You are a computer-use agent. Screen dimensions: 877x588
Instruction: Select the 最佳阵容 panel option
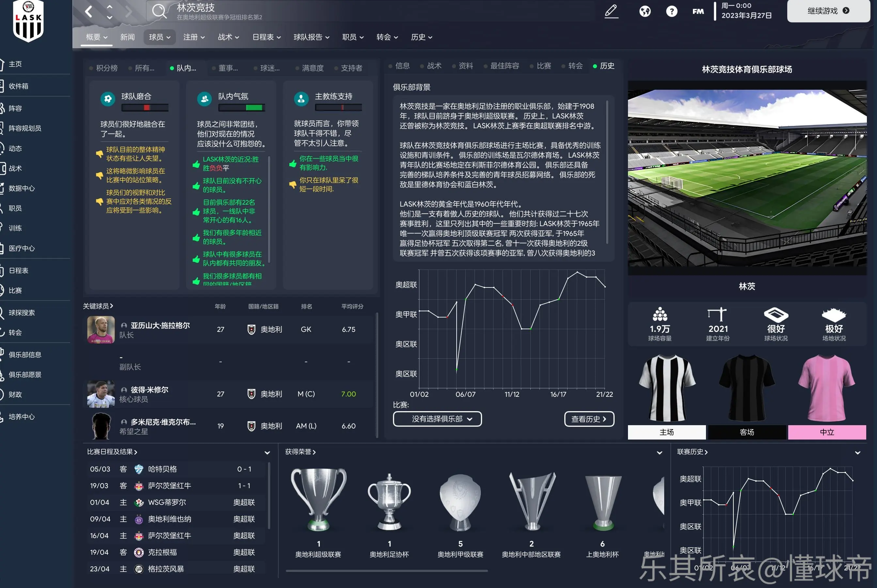(x=502, y=66)
